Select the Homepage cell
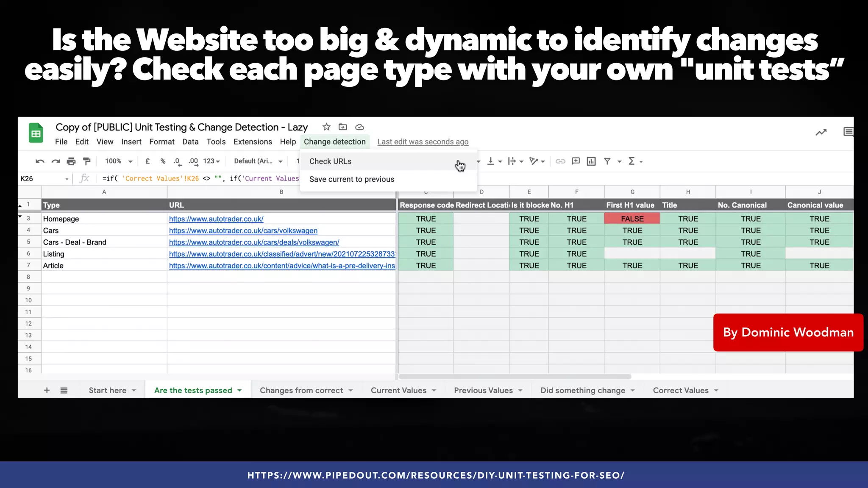 pyautogui.click(x=104, y=219)
